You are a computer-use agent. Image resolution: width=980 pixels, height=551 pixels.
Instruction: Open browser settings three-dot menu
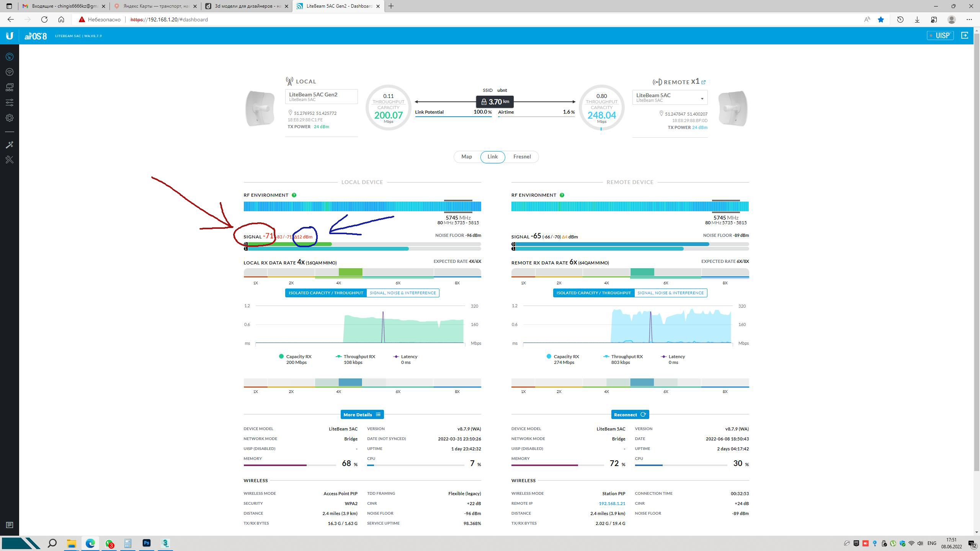[969, 20]
